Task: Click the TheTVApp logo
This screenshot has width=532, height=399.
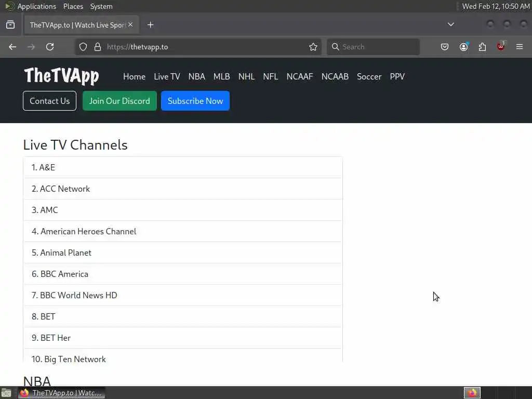Action: tap(61, 76)
